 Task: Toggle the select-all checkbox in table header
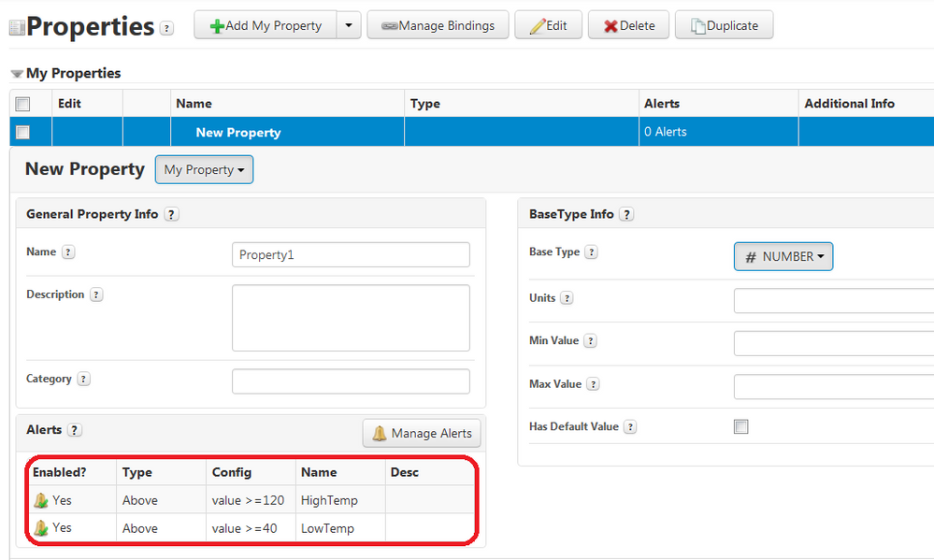click(x=22, y=105)
